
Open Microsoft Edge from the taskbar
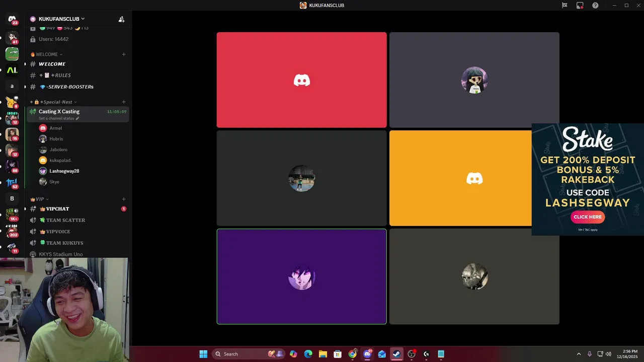(308, 354)
